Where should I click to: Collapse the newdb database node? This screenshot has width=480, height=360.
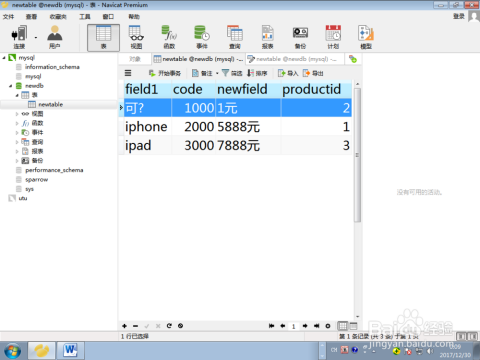(x=10, y=86)
